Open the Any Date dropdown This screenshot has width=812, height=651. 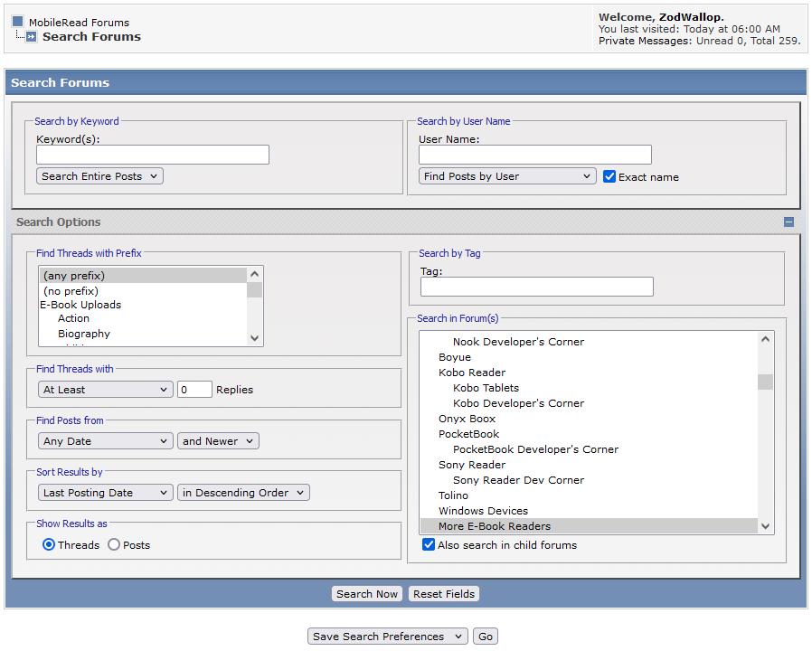105,440
